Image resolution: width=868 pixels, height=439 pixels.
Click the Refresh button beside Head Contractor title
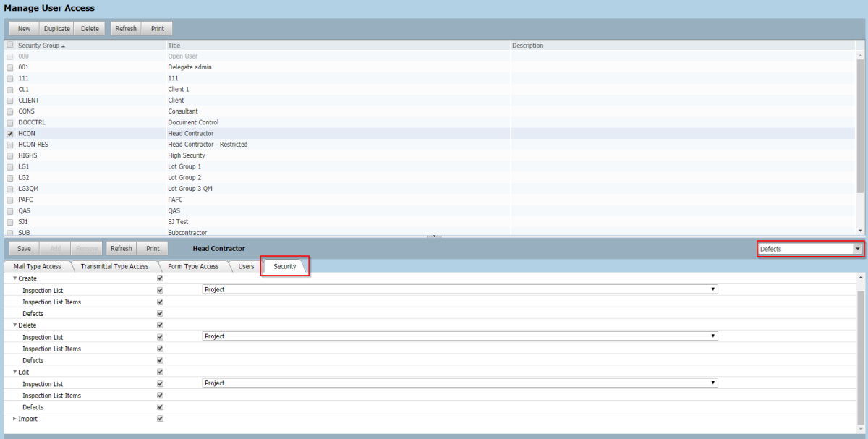(x=121, y=248)
